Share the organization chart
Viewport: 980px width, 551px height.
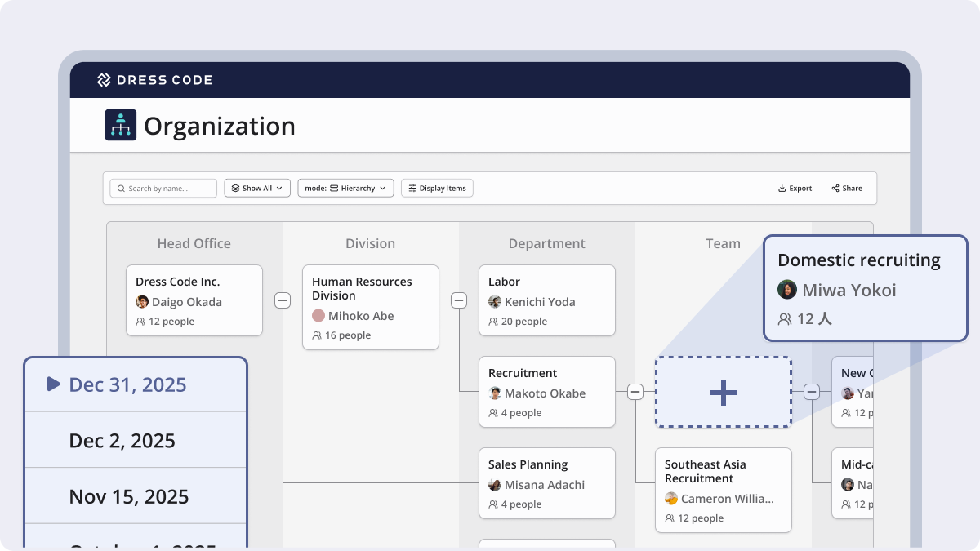tap(847, 189)
